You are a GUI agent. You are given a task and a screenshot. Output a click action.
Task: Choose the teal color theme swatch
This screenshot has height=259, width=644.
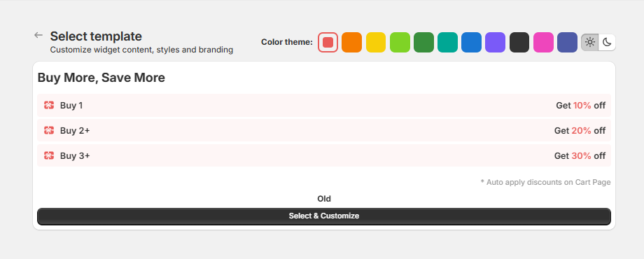[448, 42]
